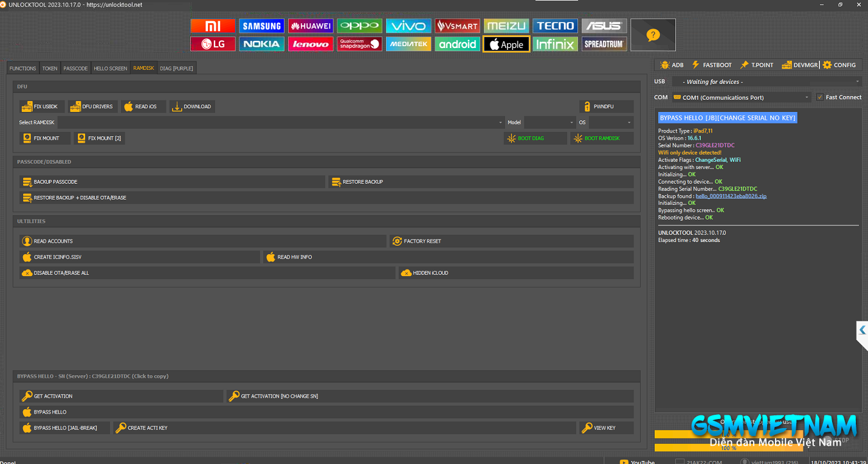Click BACKUP PASSCODE button
The image size is (868, 464).
tap(172, 182)
